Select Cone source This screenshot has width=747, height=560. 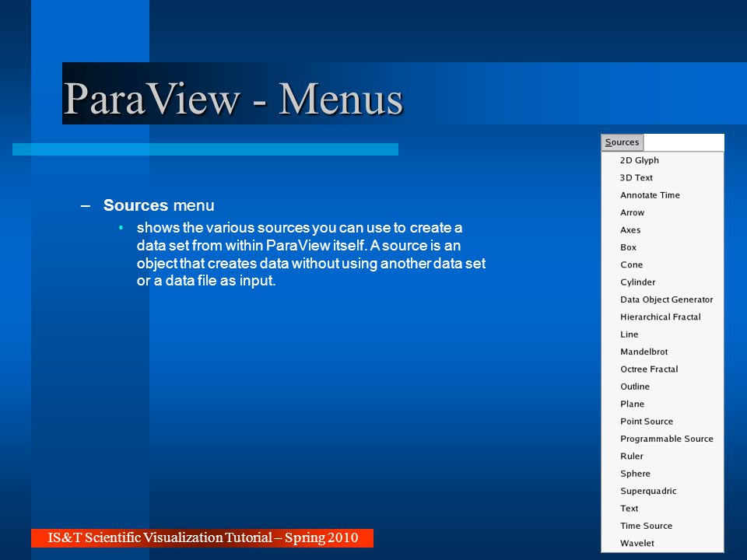[x=663, y=264]
